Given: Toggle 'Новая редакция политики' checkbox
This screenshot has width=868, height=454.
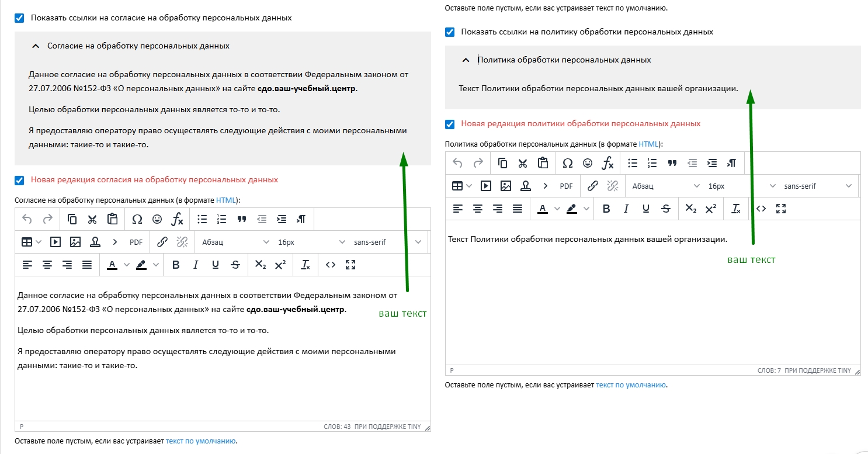Looking at the screenshot, I should pyautogui.click(x=450, y=124).
